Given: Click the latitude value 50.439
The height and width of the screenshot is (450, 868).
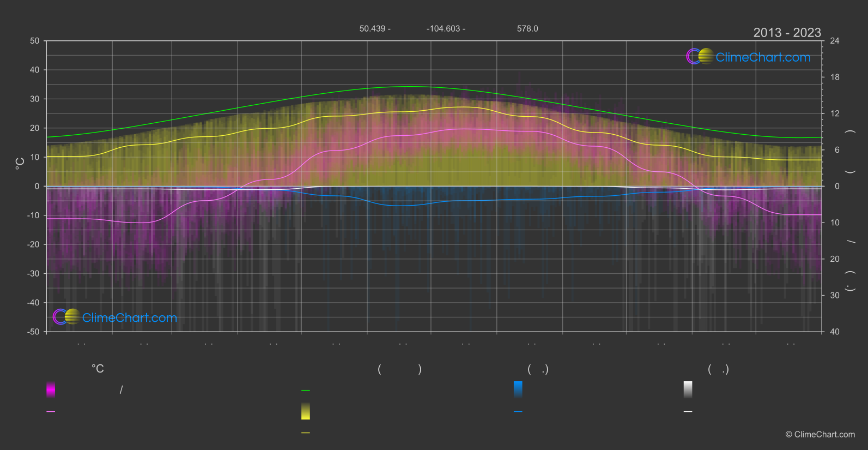Looking at the screenshot, I should (372, 28).
